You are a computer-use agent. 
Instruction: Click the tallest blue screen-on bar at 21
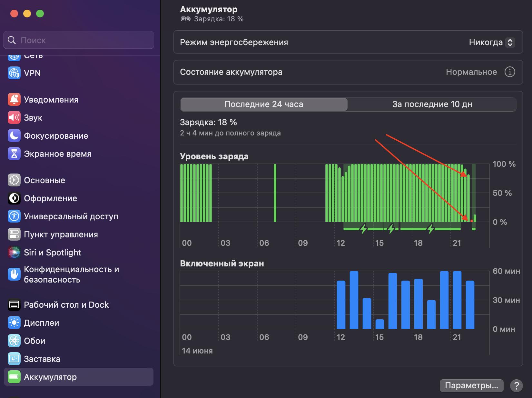point(457,300)
